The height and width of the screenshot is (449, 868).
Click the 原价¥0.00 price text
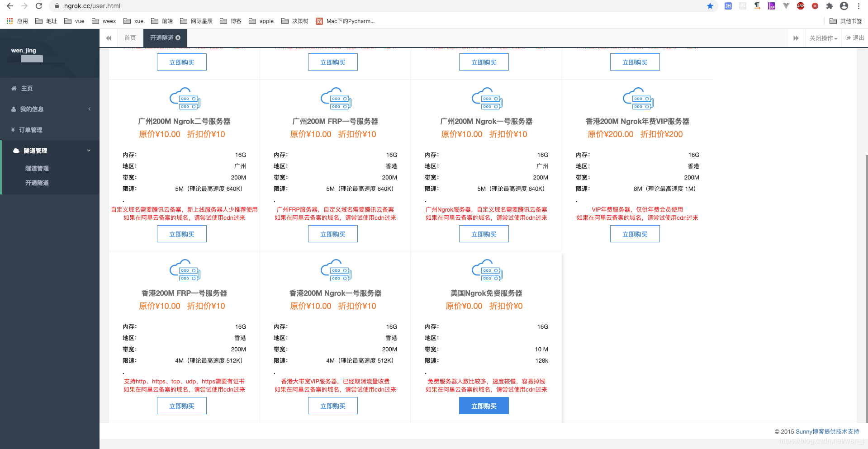[x=464, y=306]
